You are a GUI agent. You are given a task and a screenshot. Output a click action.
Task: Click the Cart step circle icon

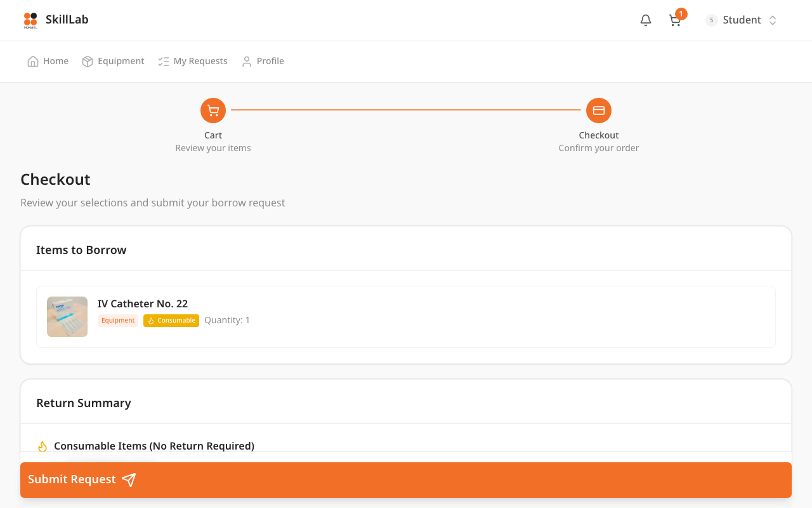213,110
